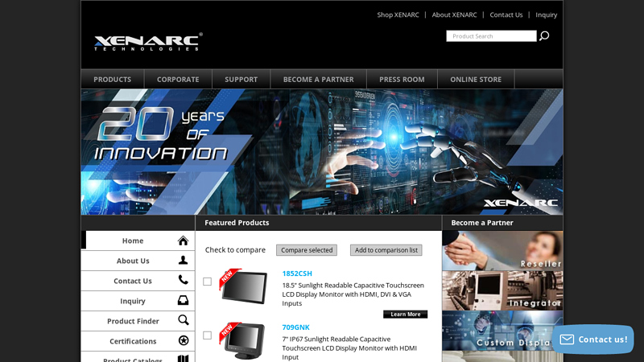Click the Compare selected button
This screenshot has height=362, width=644.
tap(307, 250)
